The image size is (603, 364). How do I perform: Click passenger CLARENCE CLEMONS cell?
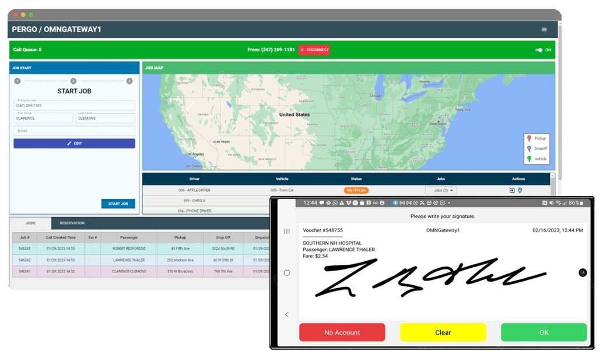tap(129, 271)
